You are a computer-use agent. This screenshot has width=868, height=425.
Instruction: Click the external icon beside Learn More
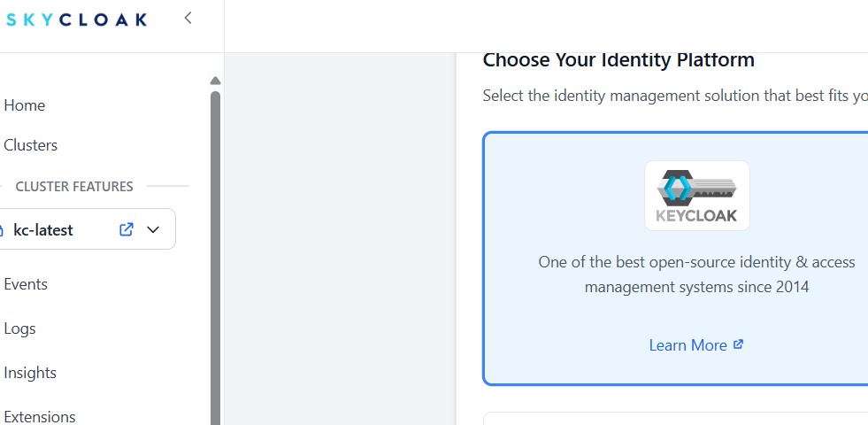point(739,344)
